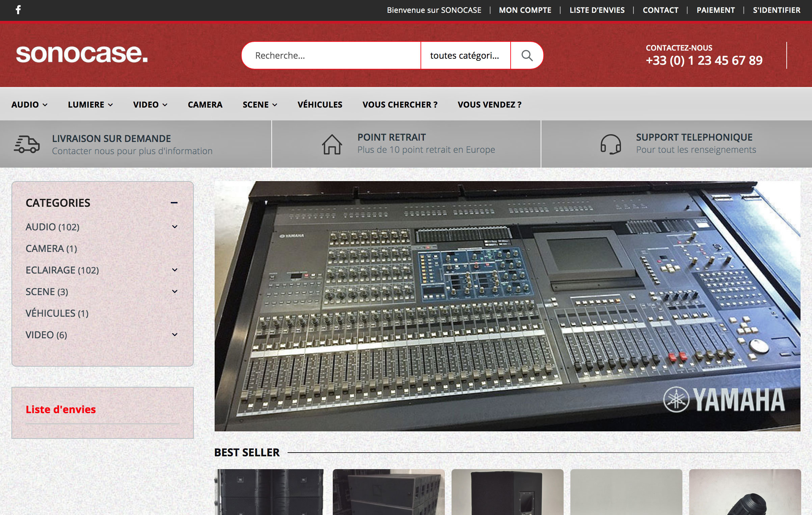This screenshot has width=812, height=515.
Task: Open the CAMERA (1) sidebar category
Action: pos(51,249)
